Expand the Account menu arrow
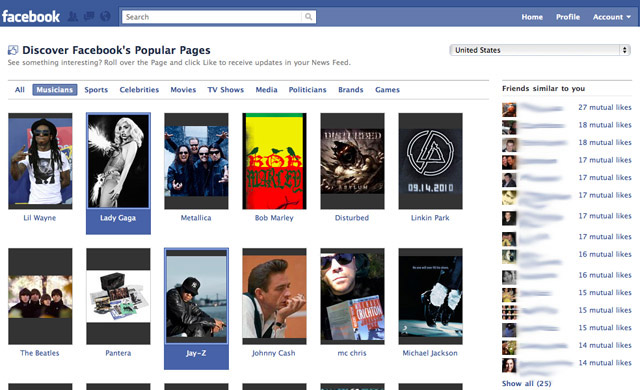The image size is (640, 390). pos(629,17)
